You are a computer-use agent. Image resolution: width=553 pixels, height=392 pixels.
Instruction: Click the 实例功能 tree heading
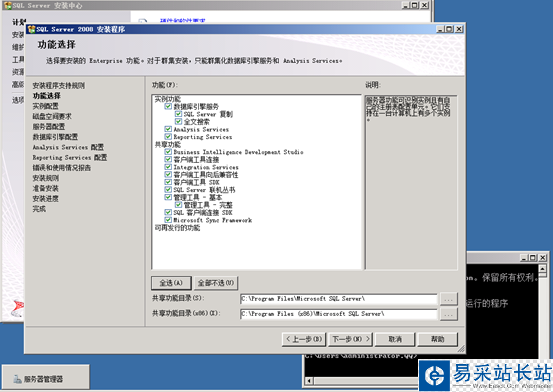click(168, 99)
